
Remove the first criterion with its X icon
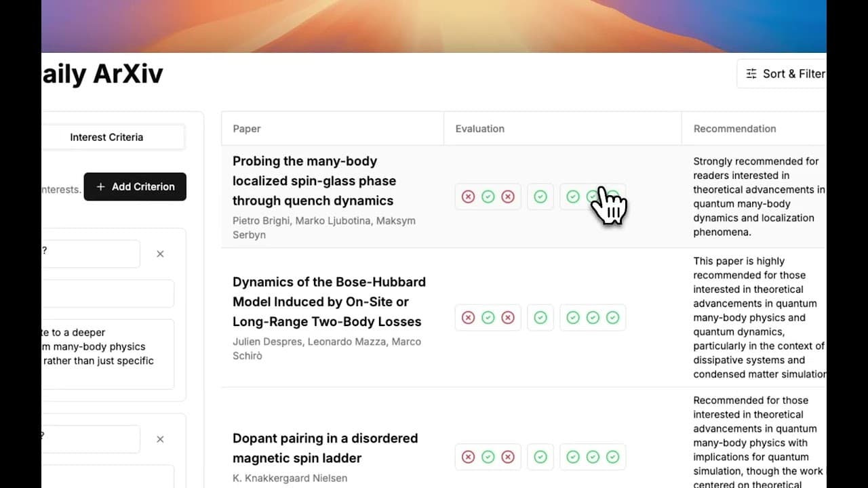point(160,254)
